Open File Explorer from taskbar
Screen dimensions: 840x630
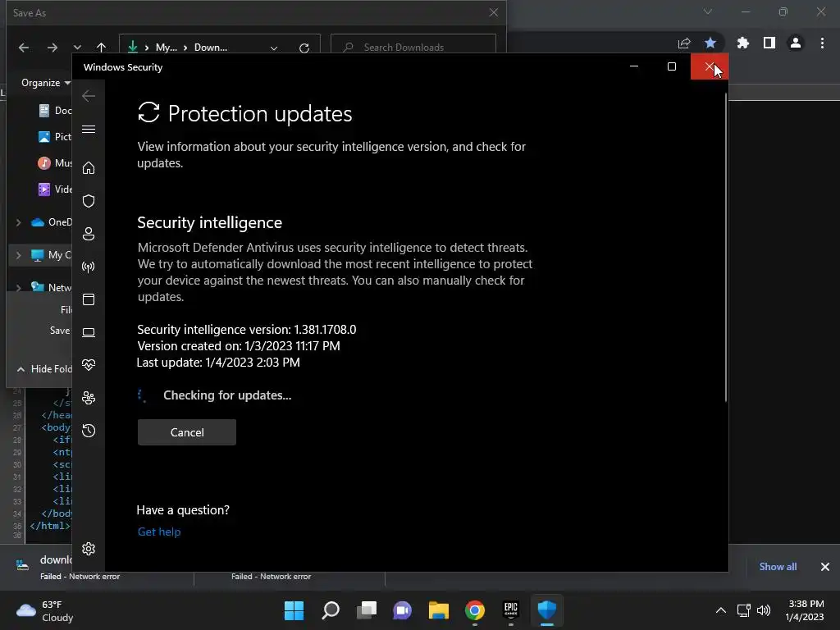tap(439, 610)
